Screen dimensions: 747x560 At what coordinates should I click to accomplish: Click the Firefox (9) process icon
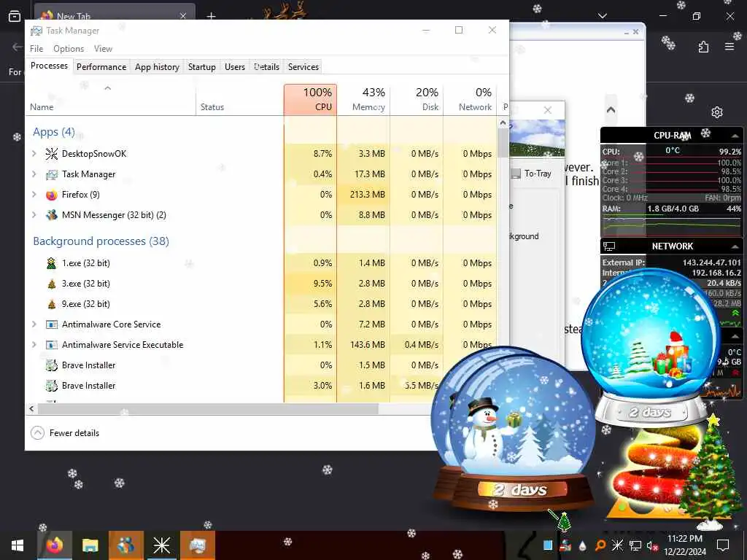tap(52, 195)
